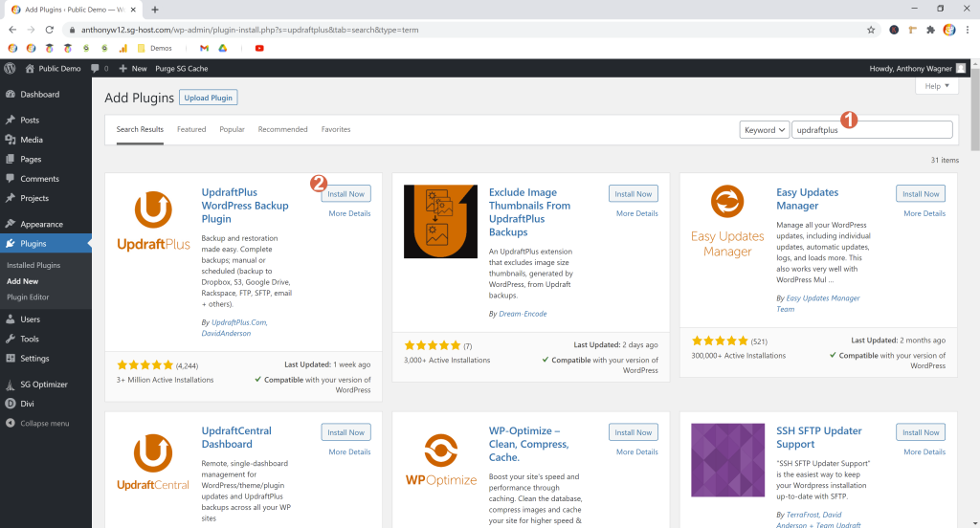
Task: Switch to the Recommended tab
Action: [x=282, y=129]
